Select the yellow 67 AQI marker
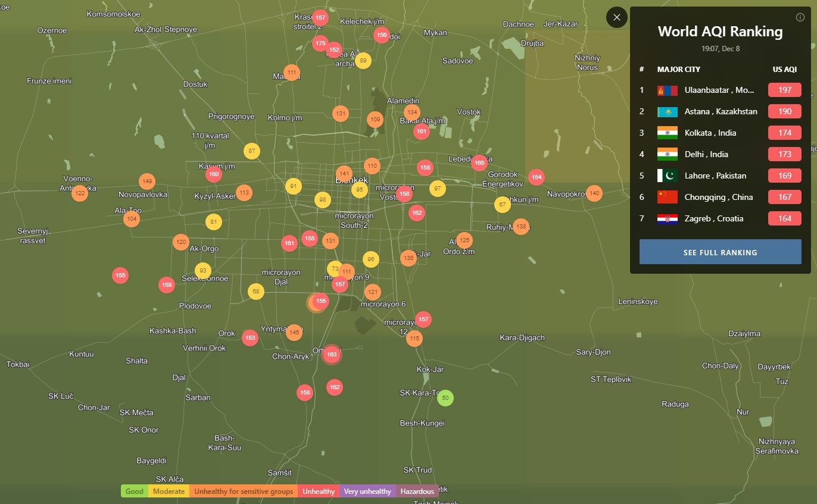This screenshot has width=817, height=504. point(503,205)
